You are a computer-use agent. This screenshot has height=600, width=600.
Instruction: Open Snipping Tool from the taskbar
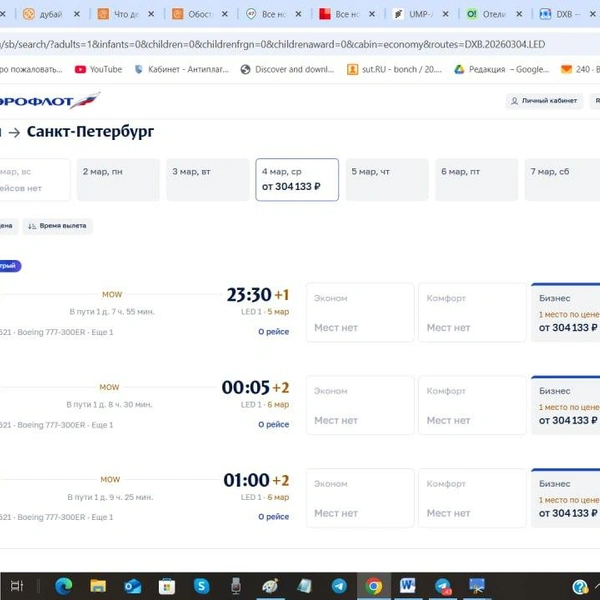pyautogui.click(x=477, y=586)
